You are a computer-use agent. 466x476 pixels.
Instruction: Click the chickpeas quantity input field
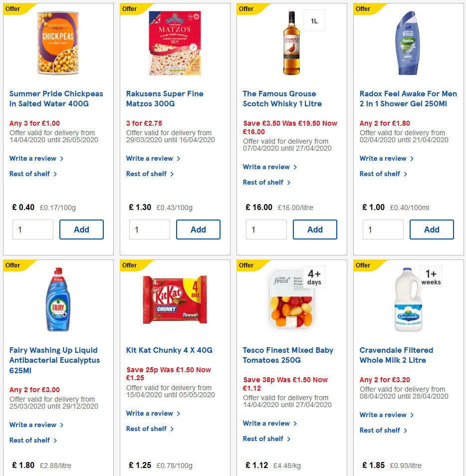[32, 230]
